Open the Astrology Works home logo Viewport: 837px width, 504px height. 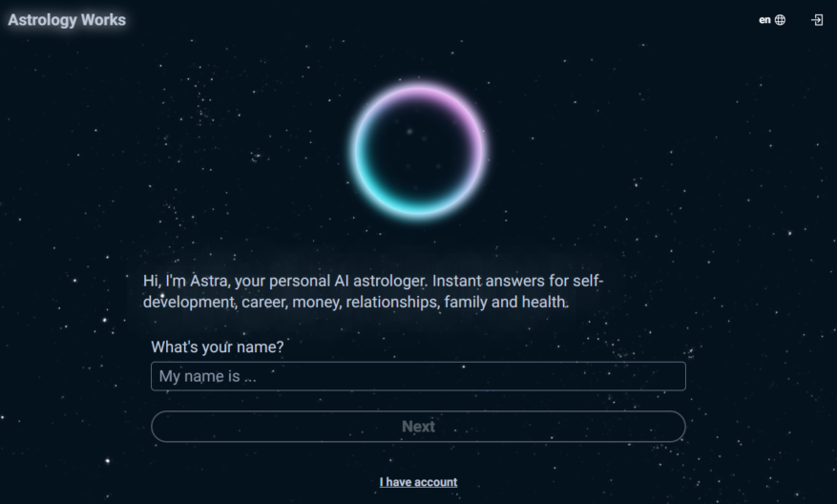coord(67,20)
